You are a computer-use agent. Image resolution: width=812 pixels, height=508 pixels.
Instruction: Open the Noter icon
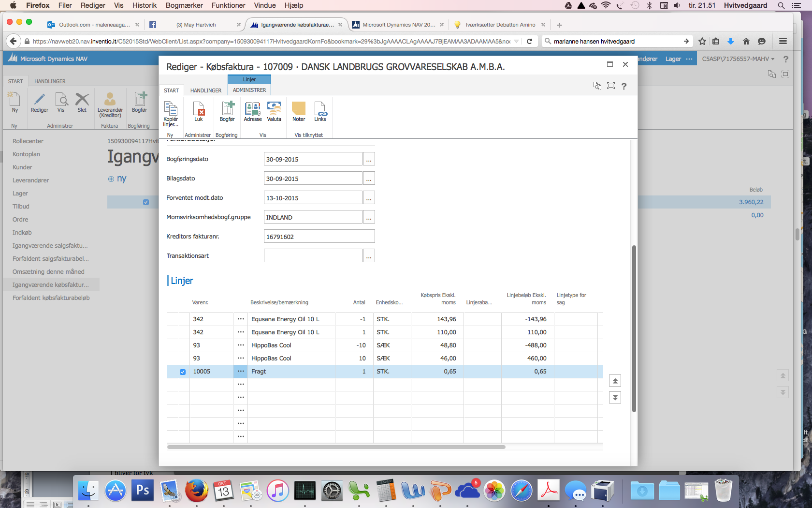coord(299,109)
